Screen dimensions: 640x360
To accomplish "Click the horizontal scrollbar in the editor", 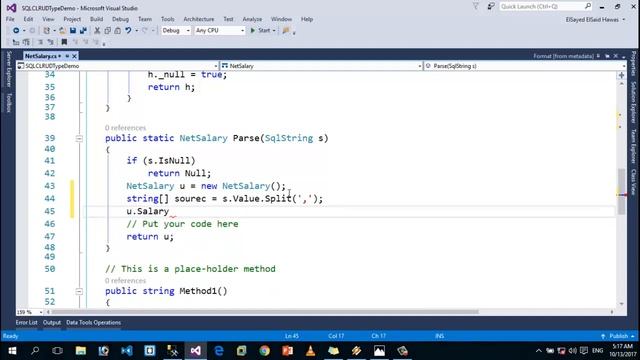I will [x=265, y=312].
